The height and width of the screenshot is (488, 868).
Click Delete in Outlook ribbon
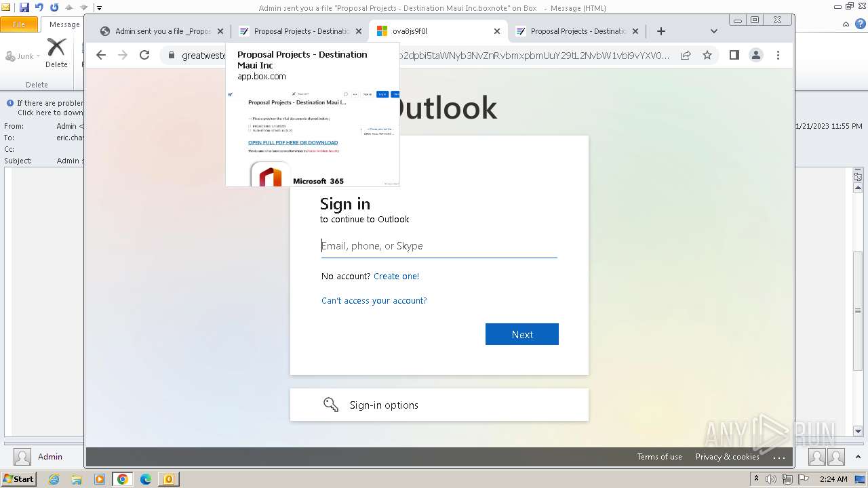(56, 53)
